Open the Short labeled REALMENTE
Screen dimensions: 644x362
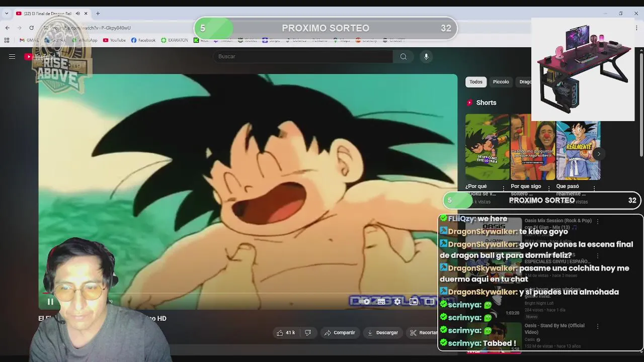(x=578, y=150)
